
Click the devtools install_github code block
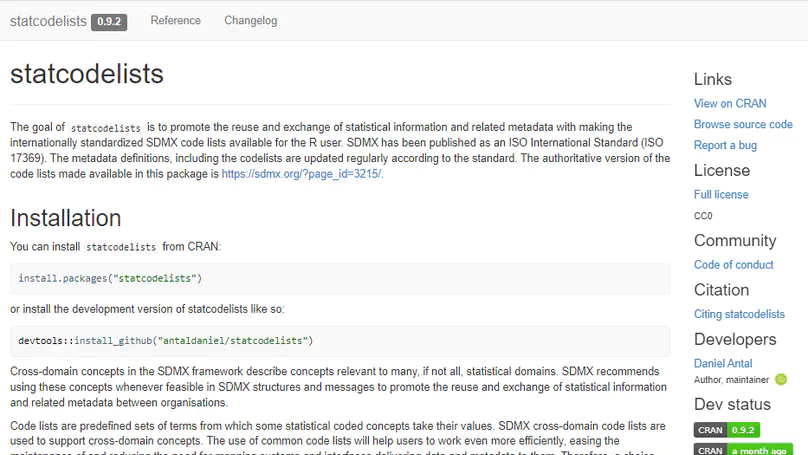tap(340, 341)
